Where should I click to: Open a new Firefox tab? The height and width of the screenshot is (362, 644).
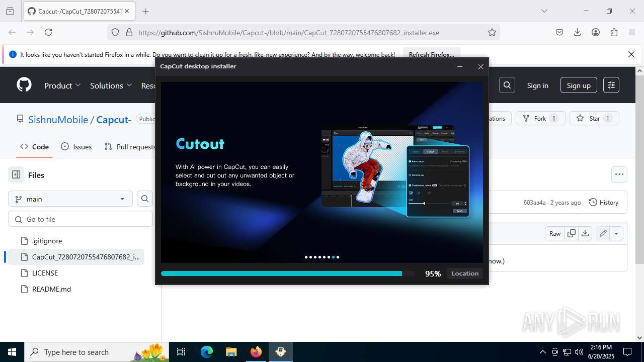(x=146, y=11)
